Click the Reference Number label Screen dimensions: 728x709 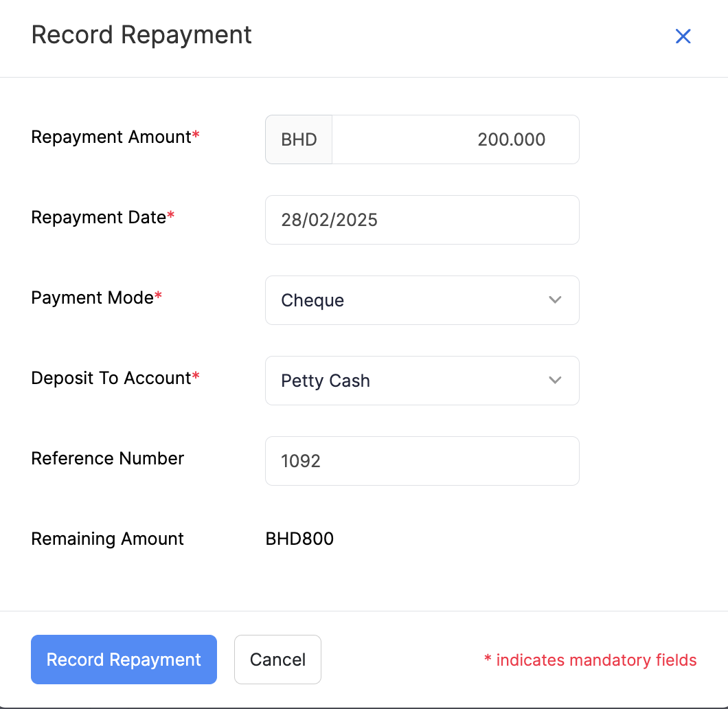[108, 458]
